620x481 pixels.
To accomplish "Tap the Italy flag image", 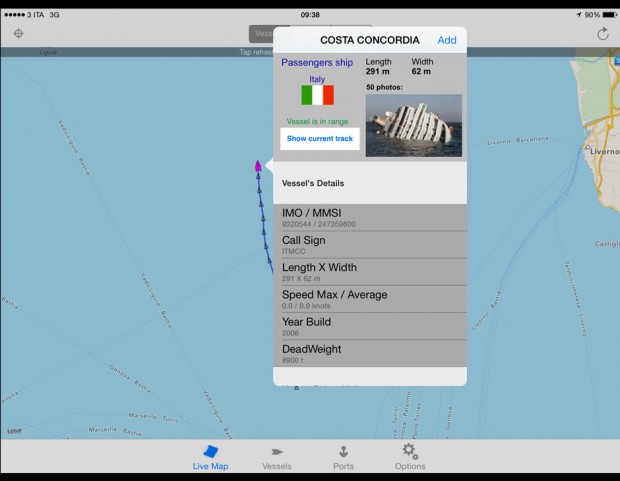I will [x=318, y=95].
